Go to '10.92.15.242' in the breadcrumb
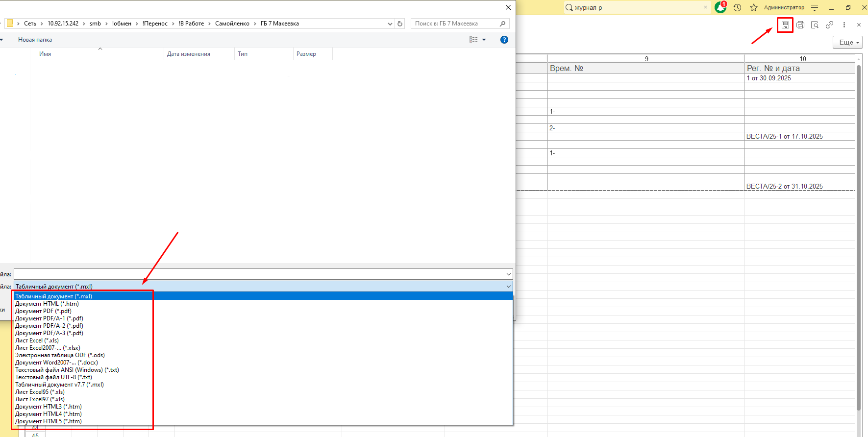The image size is (868, 437). click(63, 24)
